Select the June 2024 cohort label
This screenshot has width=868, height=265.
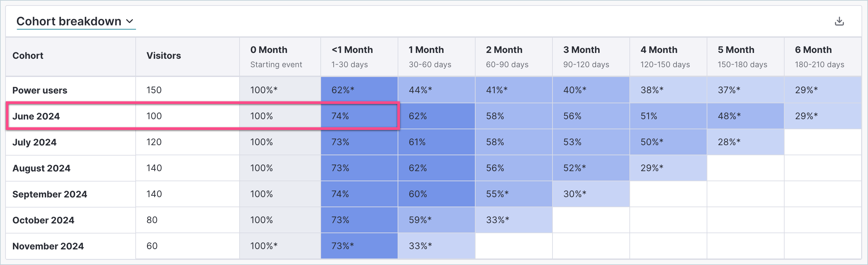(x=36, y=116)
